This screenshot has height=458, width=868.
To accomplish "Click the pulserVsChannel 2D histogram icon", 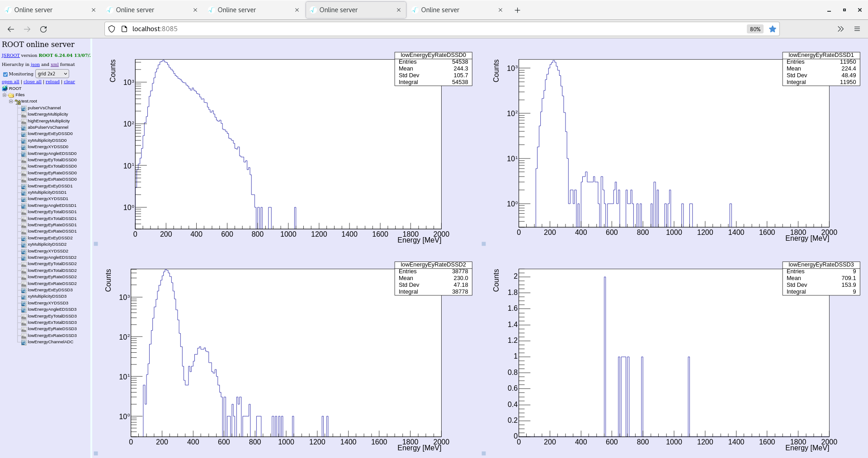I will [x=24, y=108].
